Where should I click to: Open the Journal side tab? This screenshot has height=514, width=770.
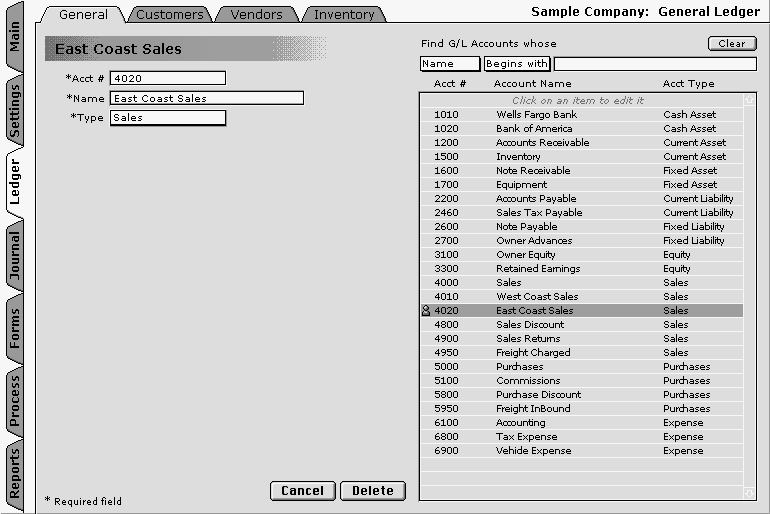tap(15, 255)
